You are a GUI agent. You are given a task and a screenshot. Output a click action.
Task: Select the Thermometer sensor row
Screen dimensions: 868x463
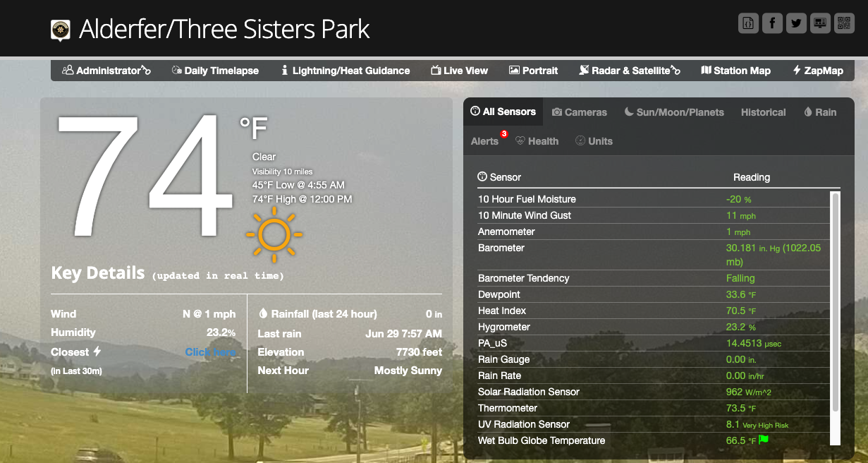tap(654, 408)
